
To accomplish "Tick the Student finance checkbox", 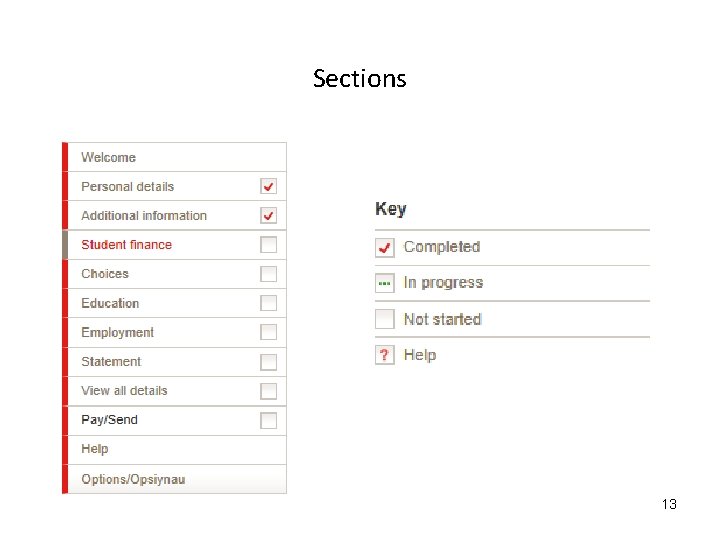I will click(268, 244).
